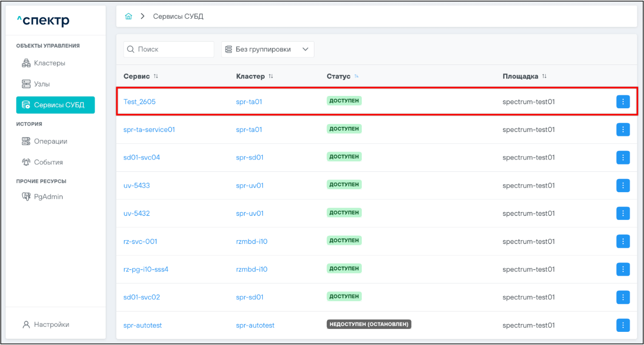Open three-dot menu for sd01-svc04 row
This screenshot has height=345, width=644.
(x=622, y=157)
